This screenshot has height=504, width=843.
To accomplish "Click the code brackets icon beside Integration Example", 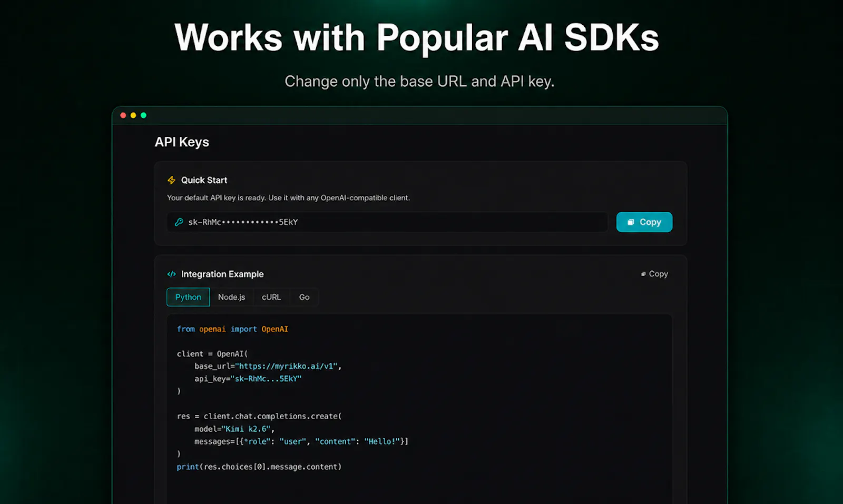I will point(171,274).
